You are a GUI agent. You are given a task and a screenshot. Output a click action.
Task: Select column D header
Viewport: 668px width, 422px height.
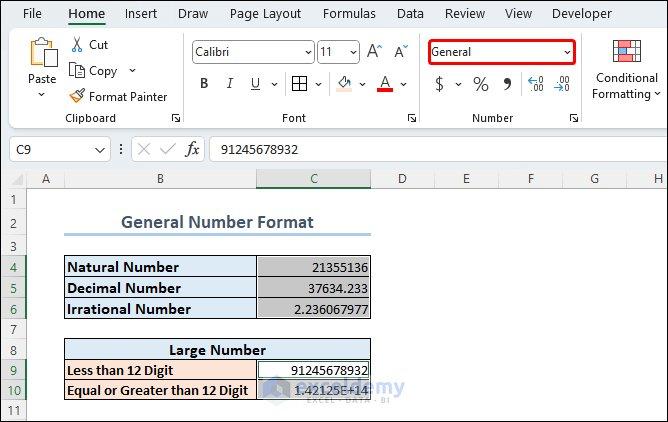click(x=402, y=179)
